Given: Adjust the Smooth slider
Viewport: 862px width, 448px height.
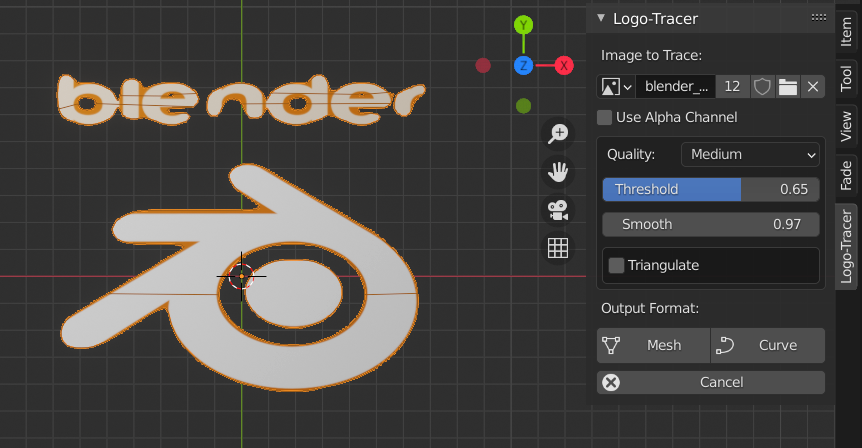Looking at the screenshot, I should 711,224.
